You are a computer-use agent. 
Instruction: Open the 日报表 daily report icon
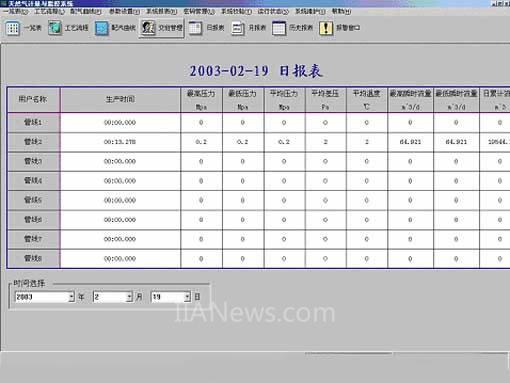195,28
